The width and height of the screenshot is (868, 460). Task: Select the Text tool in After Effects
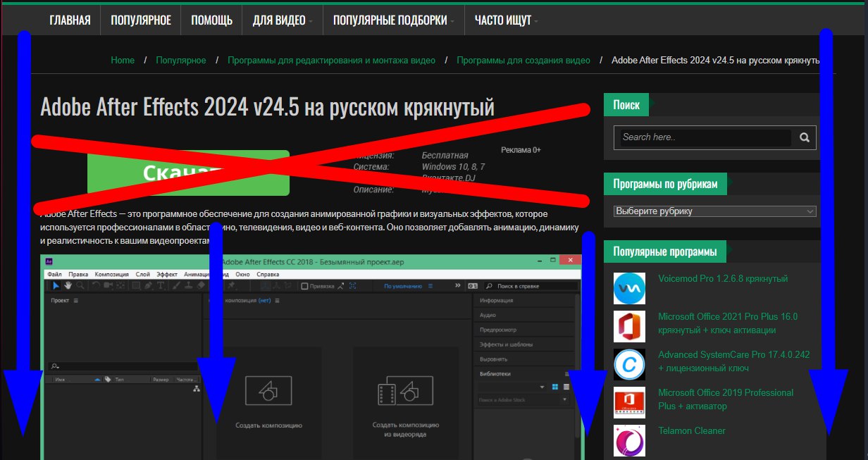pos(160,286)
